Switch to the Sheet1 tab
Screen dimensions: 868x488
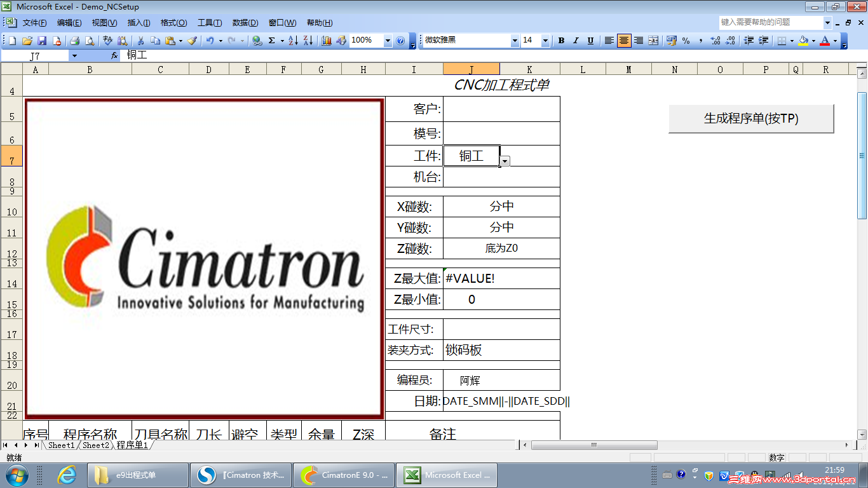61,445
